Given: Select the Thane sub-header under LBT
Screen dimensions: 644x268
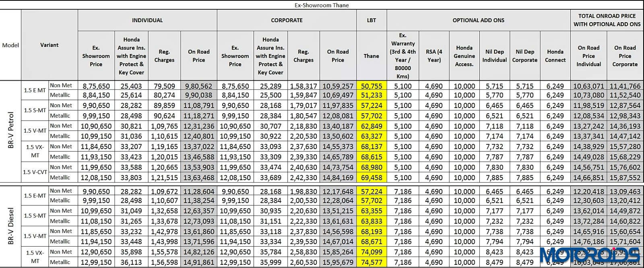Looking at the screenshot, I should (372, 56).
